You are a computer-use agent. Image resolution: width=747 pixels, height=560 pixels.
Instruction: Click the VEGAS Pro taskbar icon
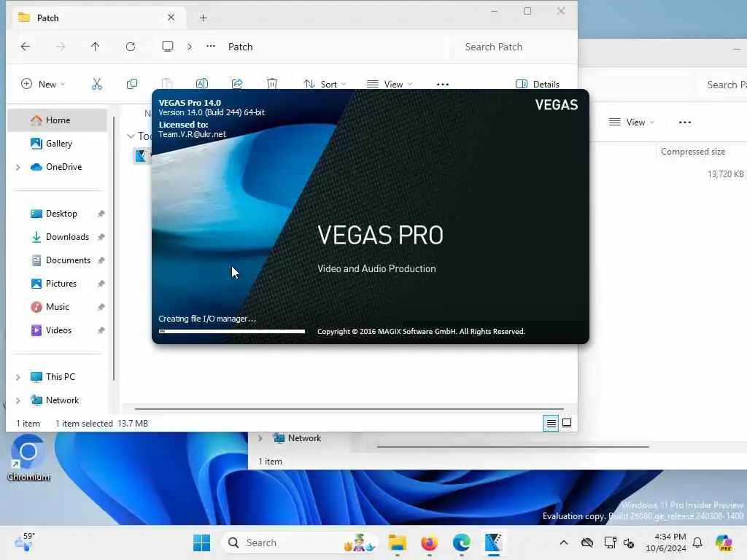coord(494,542)
